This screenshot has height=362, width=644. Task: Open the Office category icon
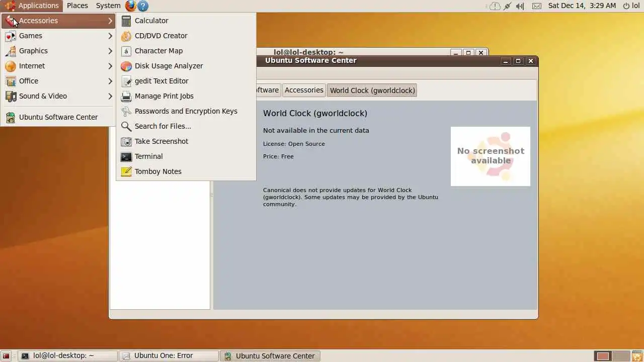coord(11,81)
